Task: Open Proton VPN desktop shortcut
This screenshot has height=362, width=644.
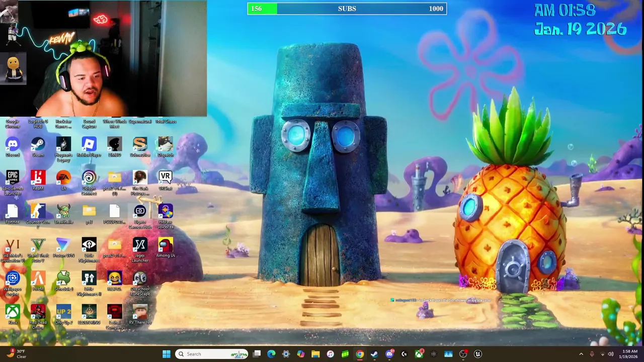Action: [x=63, y=247]
